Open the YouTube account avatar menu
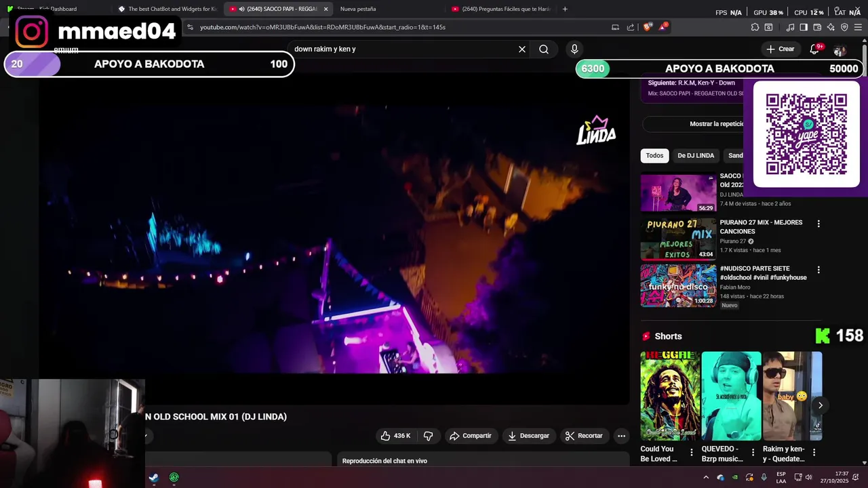 point(840,50)
